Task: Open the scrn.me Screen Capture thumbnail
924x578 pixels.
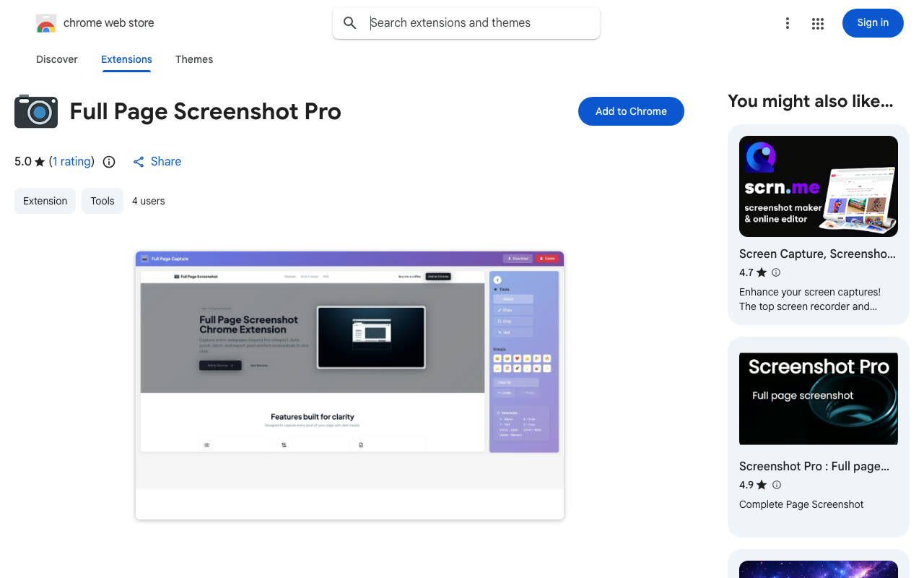Action: tap(819, 186)
